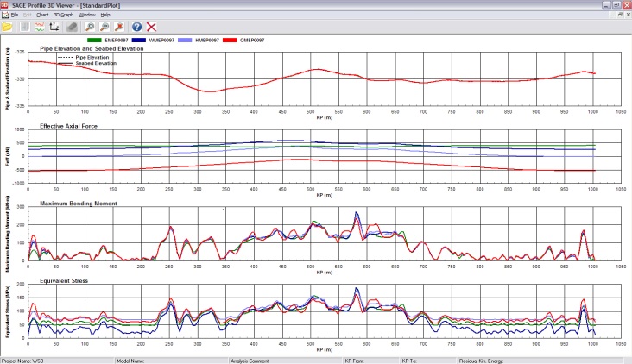Click the first magnifier zoom icon
Image resolution: width=632 pixels, height=364 pixels.
92,27
